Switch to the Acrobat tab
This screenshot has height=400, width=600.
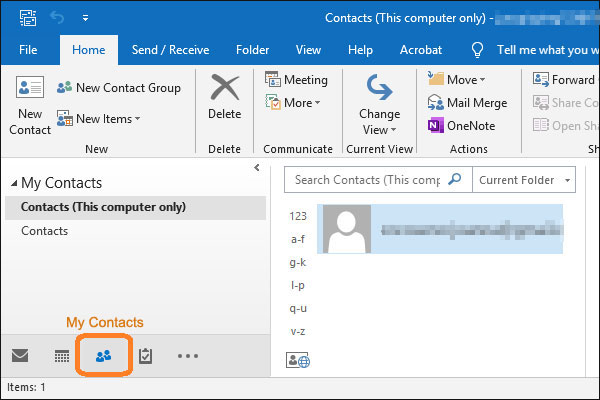coord(421,50)
